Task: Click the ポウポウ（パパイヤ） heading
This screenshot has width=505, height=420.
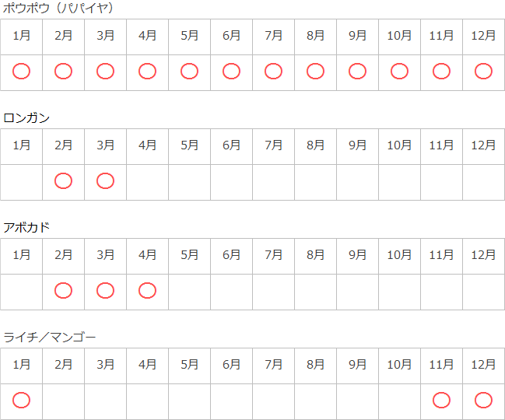Action: click(59, 9)
